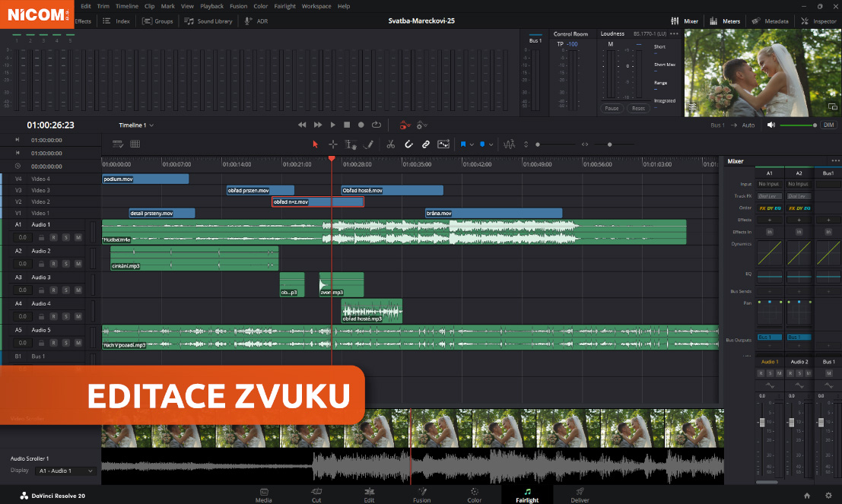Click the A1 Dynamics graph in mixer
The width and height of the screenshot is (842, 504).
coord(770,253)
